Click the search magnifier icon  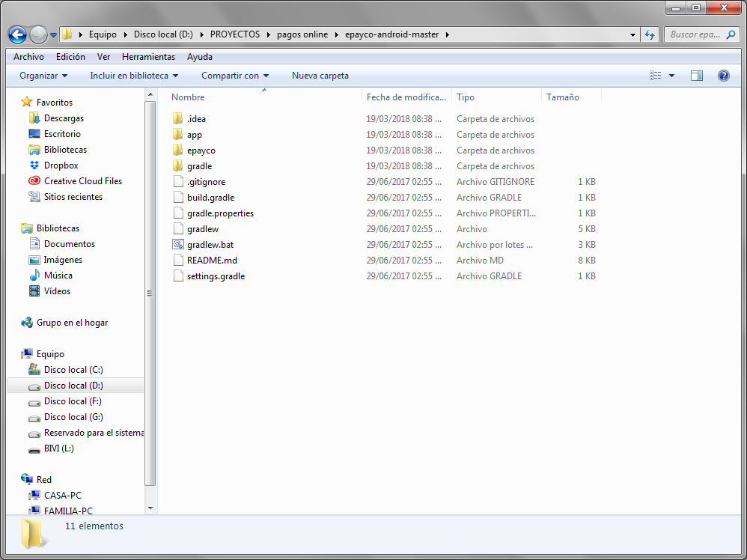731,34
